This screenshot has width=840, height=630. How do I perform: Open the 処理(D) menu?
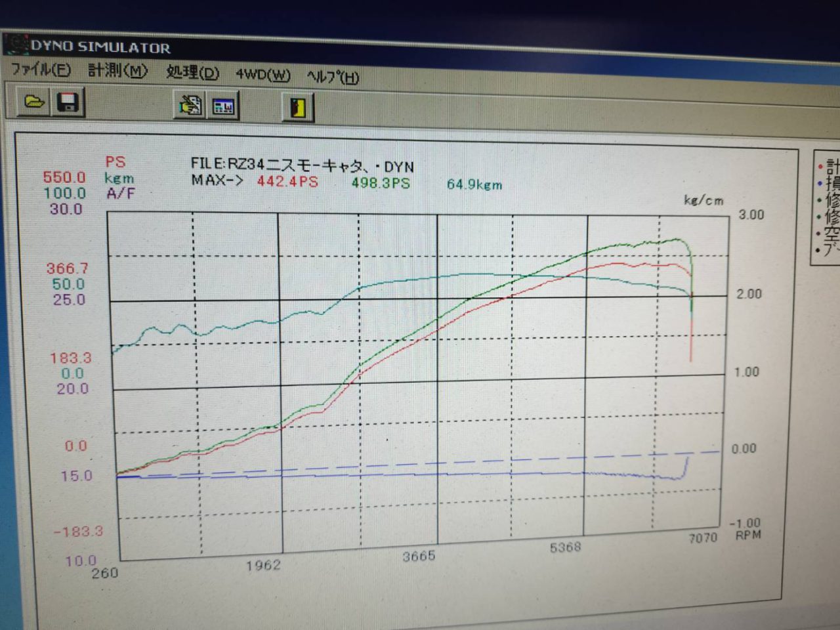click(192, 73)
